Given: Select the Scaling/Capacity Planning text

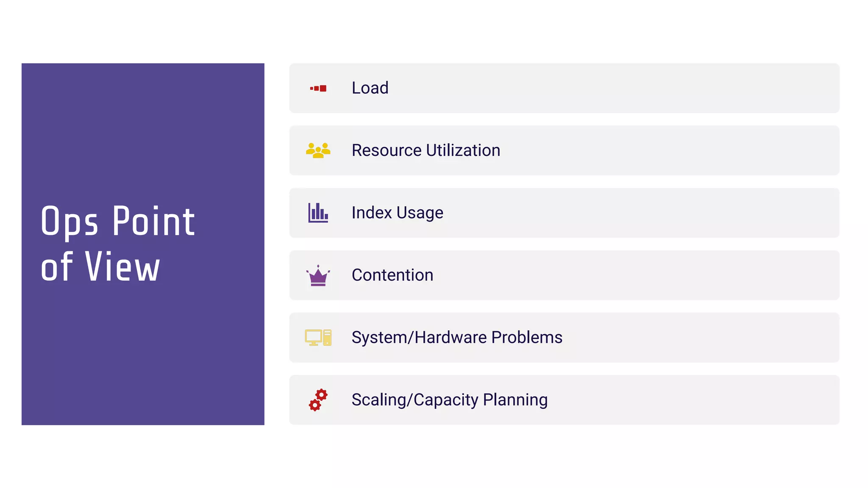Looking at the screenshot, I should [x=450, y=400].
